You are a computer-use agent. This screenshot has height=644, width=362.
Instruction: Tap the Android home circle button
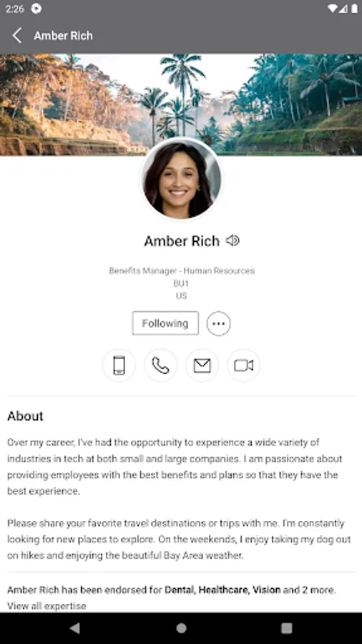pyautogui.click(x=181, y=628)
